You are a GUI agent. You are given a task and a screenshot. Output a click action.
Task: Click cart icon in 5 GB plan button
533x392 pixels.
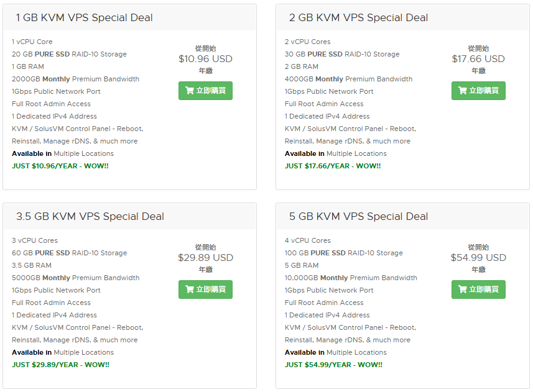pos(462,289)
